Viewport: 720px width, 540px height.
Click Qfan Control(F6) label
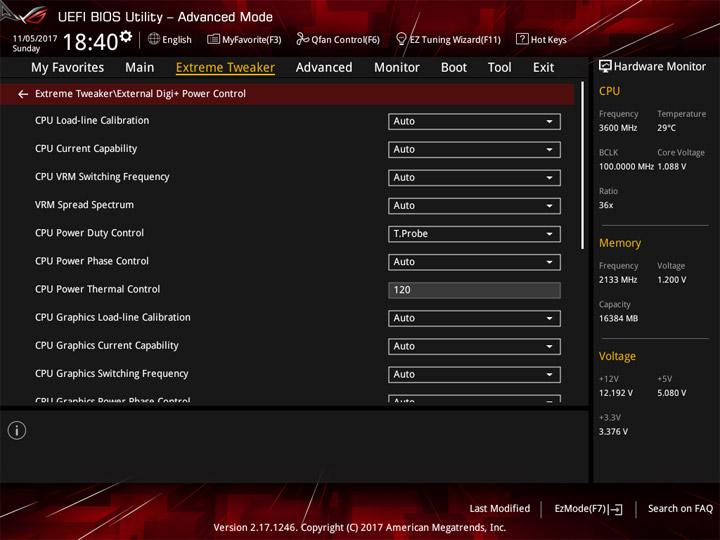click(345, 40)
